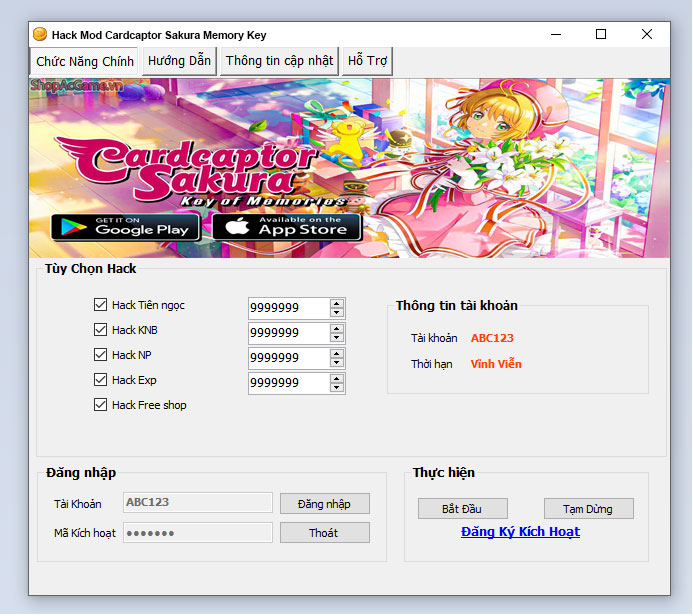Increase the Hack Exp value with up arrow
Viewport: 693px width, 616px height.
337,379
